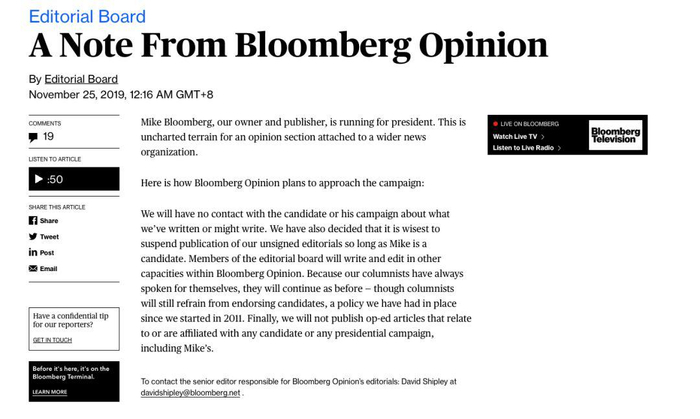Click the article headline title
This screenshot has width=700, height=419.
click(x=288, y=46)
